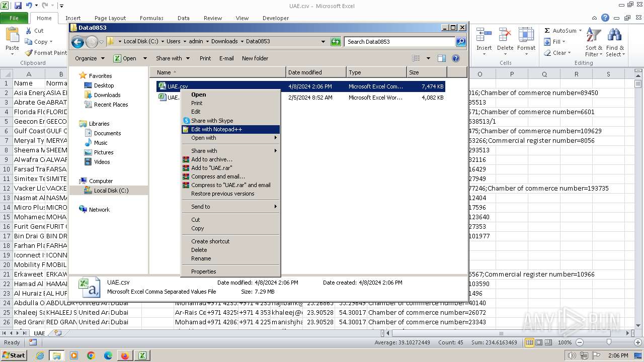644x362 pixels.
Task: Click the Normal view icon in status bar
Action: [529, 342]
